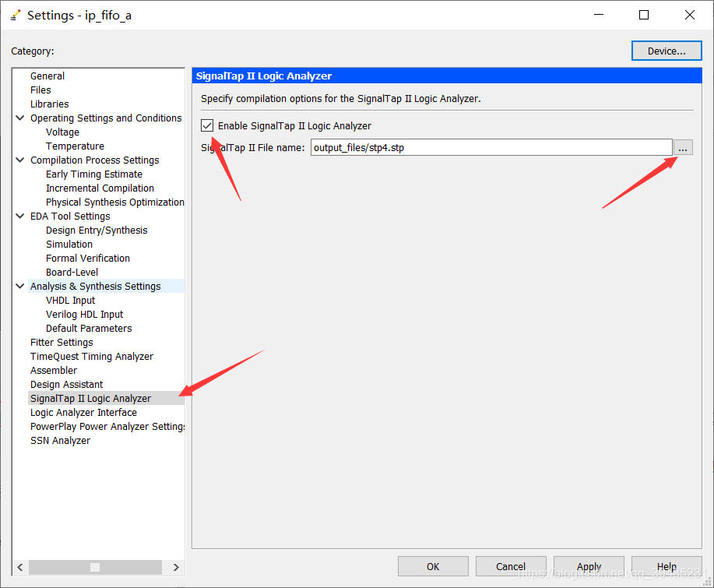Open Early Timing Estimate settings
Screen dimensions: 714x588
point(93,174)
